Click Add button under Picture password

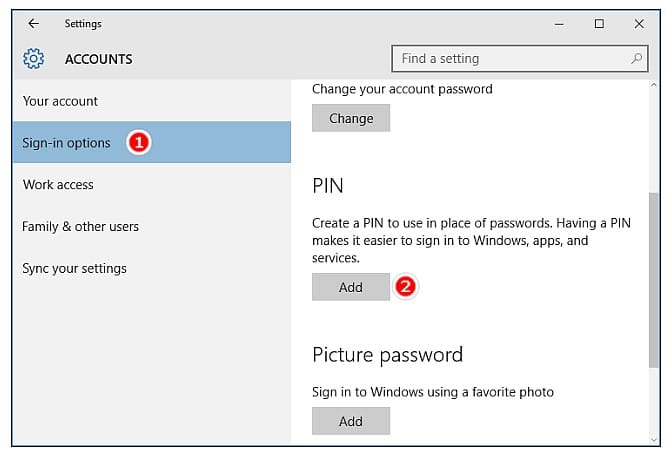coord(351,421)
